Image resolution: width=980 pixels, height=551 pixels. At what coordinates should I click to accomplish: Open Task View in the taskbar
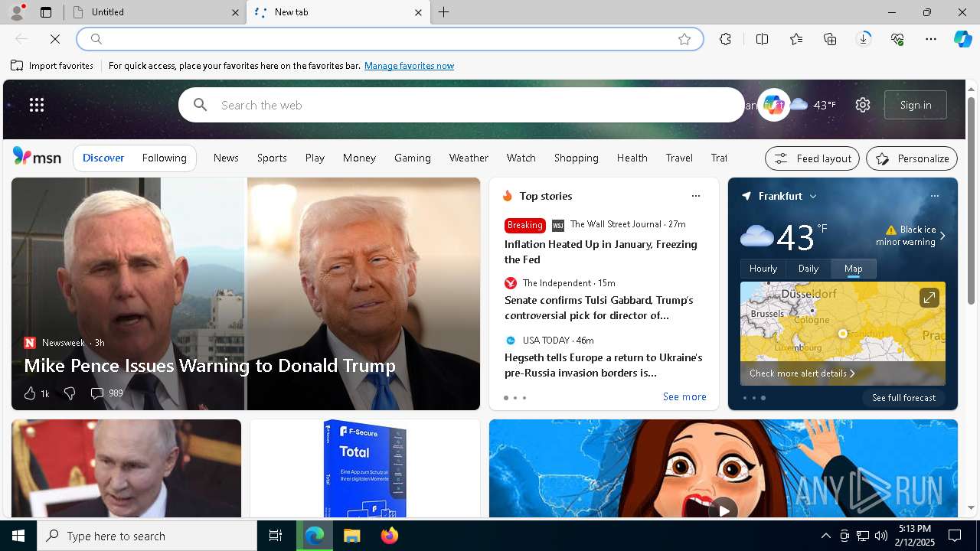pyautogui.click(x=276, y=536)
